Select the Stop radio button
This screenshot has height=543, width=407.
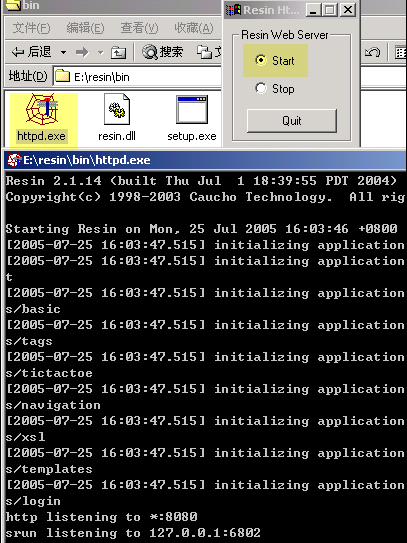(x=261, y=88)
